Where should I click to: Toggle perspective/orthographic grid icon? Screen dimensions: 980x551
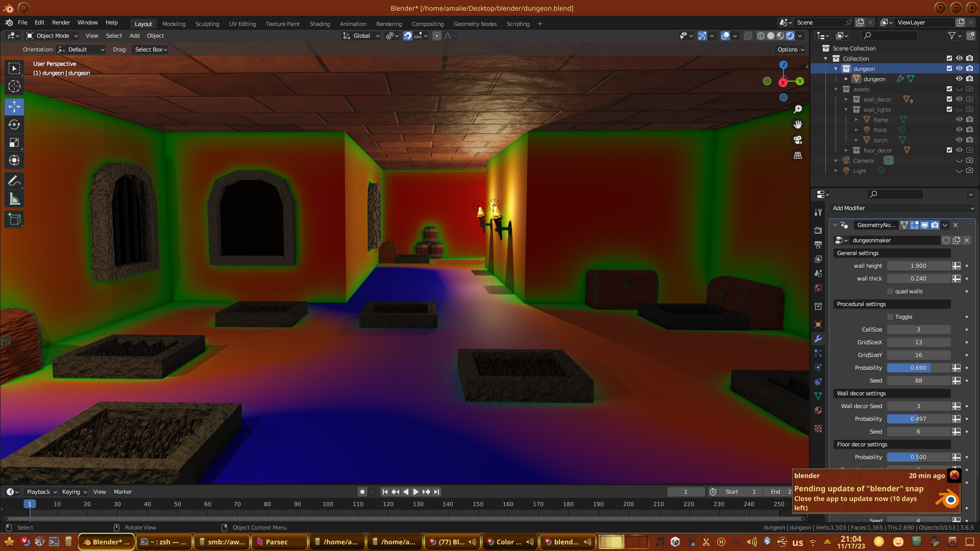(798, 156)
